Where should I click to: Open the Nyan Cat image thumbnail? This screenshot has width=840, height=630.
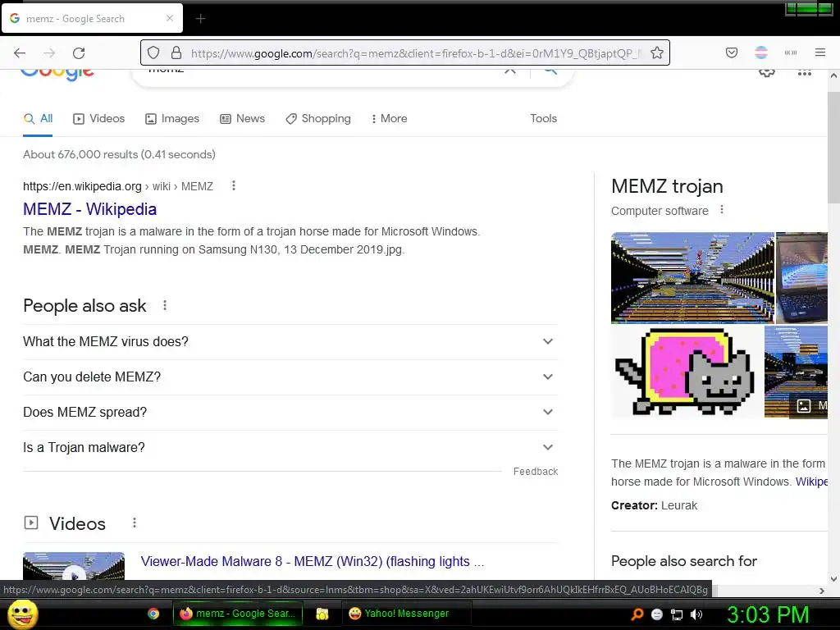click(687, 372)
